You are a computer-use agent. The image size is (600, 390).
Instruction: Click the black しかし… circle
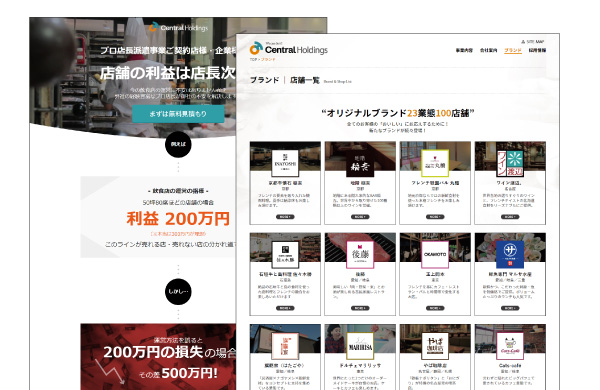click(178, 292)
